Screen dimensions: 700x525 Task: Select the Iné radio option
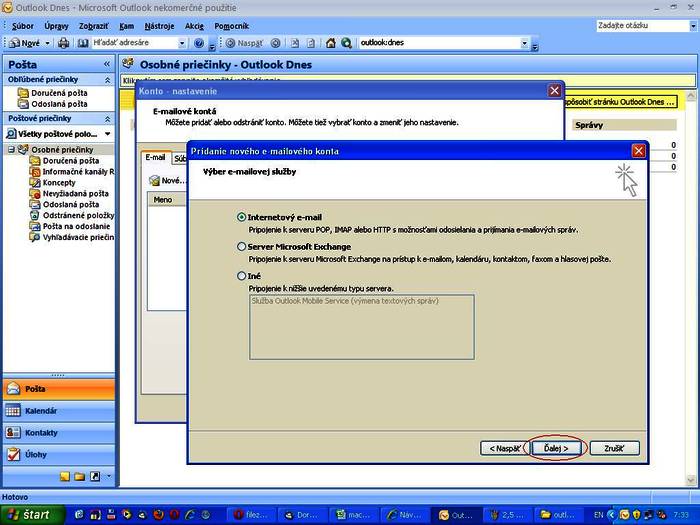tap(242, 276)
